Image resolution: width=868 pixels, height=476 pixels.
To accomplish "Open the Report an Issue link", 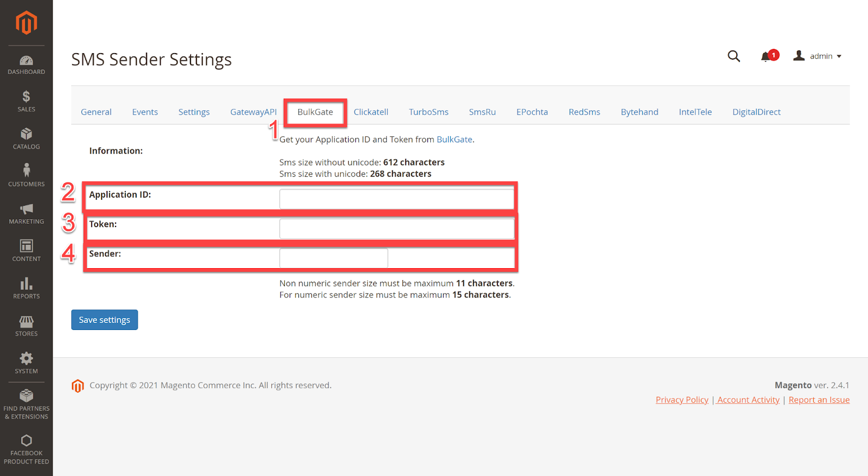I will (819, 400).
